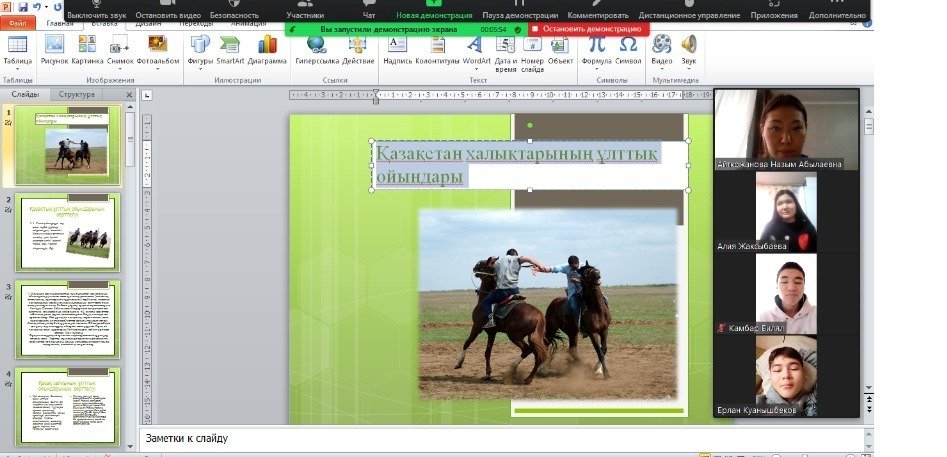Click the Звук speaker icon

coord(689,44)
